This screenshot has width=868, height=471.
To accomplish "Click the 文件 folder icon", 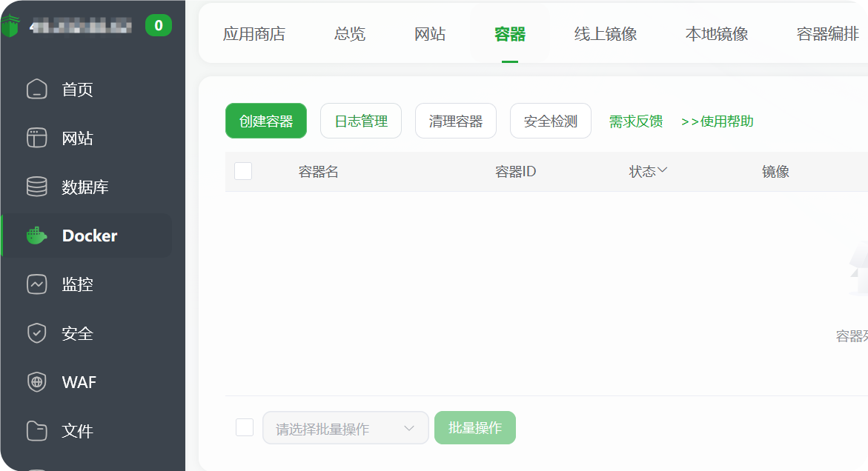I will [x=36, y=431].
